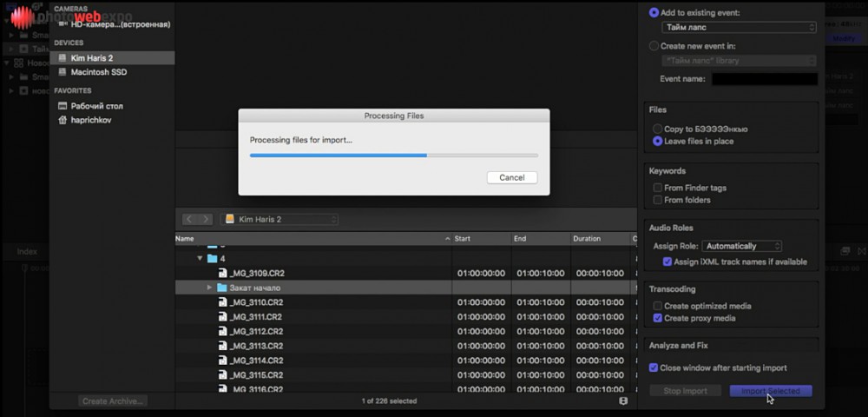
Task: Open the Kim Haris 2 path popup
Action: click(279, 219)
